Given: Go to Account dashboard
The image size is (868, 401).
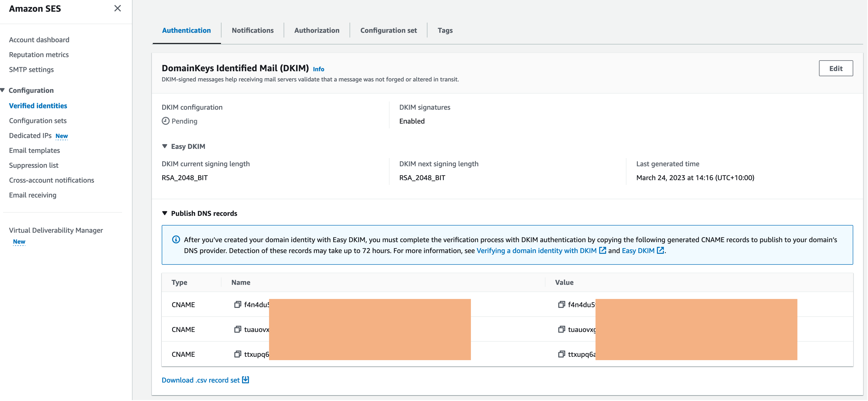Looking at the screenshot, I should [39, 40].
